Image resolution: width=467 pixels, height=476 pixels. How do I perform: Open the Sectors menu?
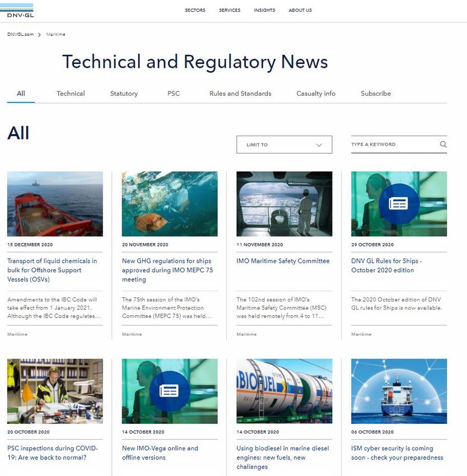[195, 10]
